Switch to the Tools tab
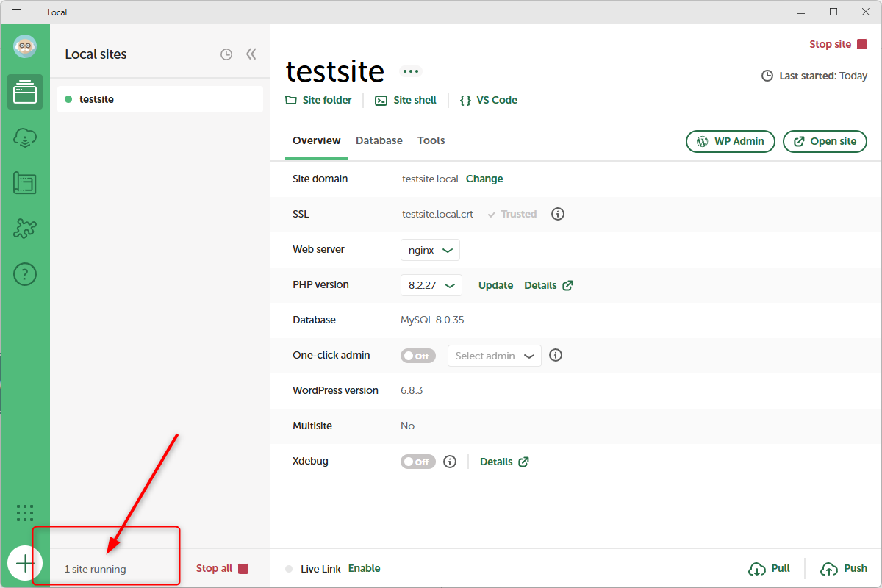This screenshot has width=882, height=588. tap(431, 140)
